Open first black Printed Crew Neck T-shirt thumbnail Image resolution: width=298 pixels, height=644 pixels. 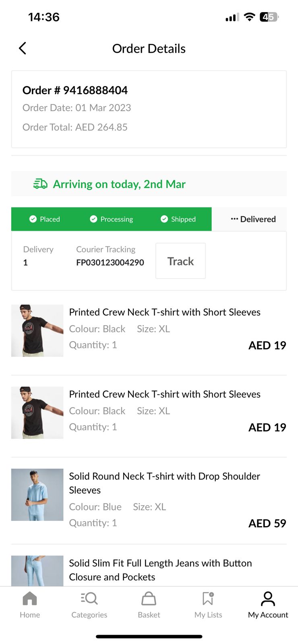tap(37, 330)
